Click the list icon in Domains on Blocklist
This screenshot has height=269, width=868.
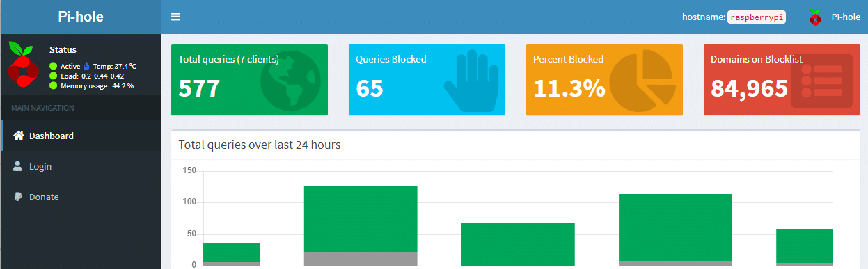click(822, 81)
